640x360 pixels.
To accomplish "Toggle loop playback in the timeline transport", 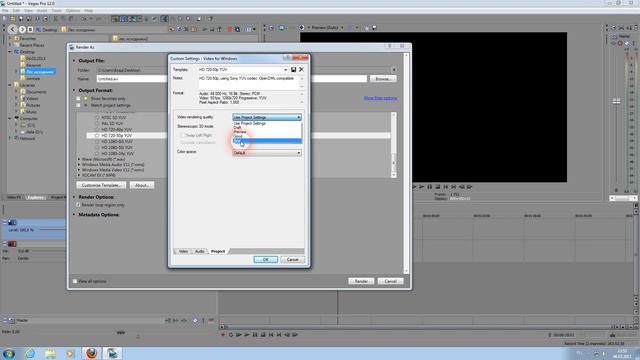I will [231, 335].
